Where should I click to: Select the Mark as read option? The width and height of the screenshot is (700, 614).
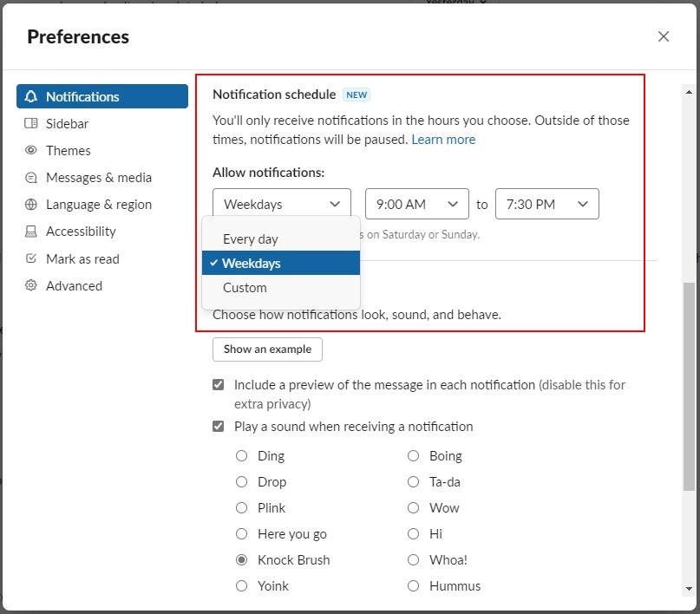(82, 258)
